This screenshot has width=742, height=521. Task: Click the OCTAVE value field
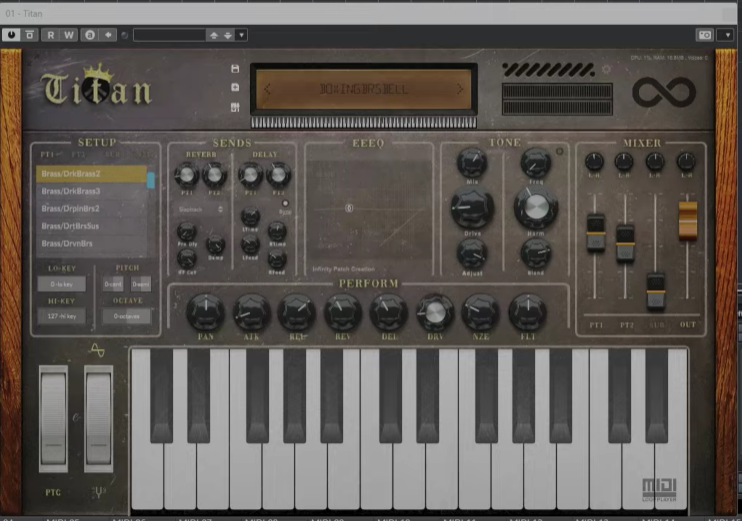tap(126, 316)
